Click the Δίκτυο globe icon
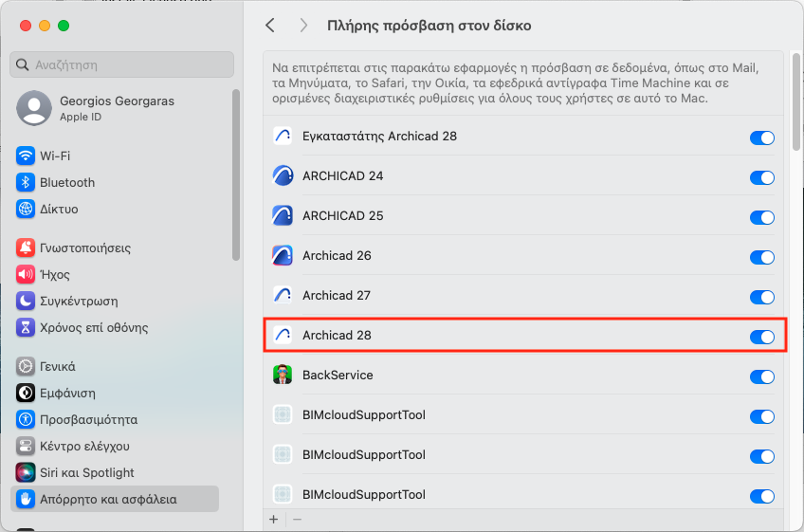The width and height of the screenshot is (804, 532). pyautogui.click(x=25, y=209)
